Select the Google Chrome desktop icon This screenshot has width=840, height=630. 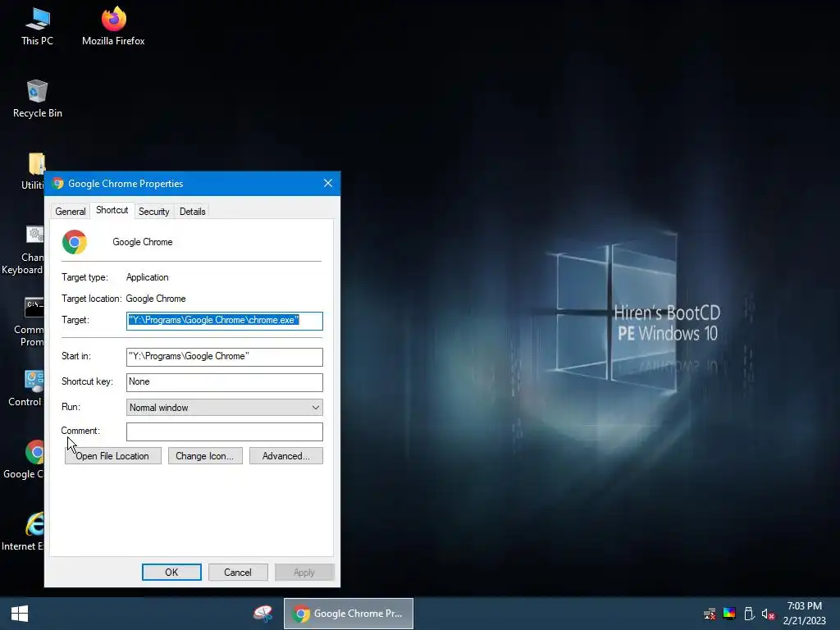click(x=25, y=459)
